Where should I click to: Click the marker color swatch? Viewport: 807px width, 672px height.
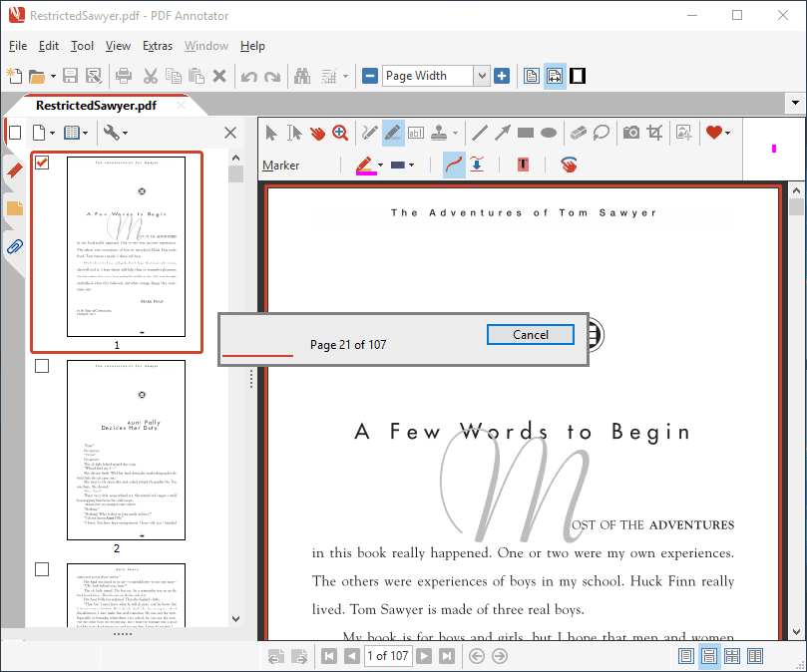(365, 166)
